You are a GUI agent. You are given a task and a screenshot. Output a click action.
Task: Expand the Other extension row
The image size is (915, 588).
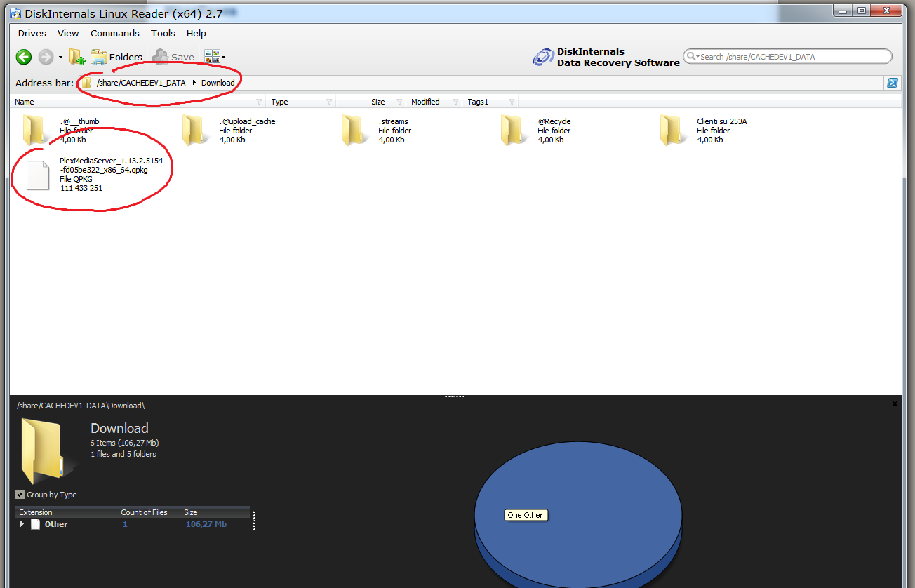coord(22,524)
